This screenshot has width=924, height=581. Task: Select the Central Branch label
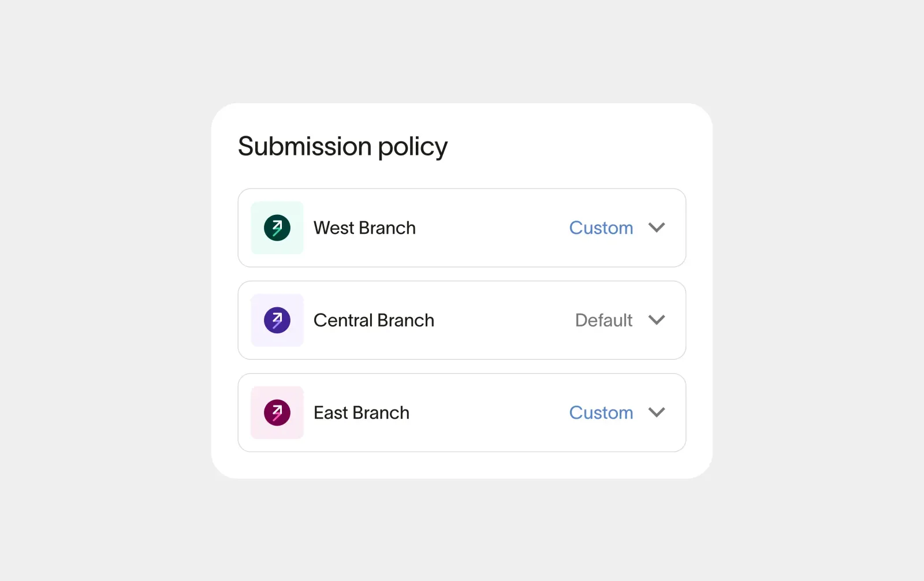tap(374, 320)
